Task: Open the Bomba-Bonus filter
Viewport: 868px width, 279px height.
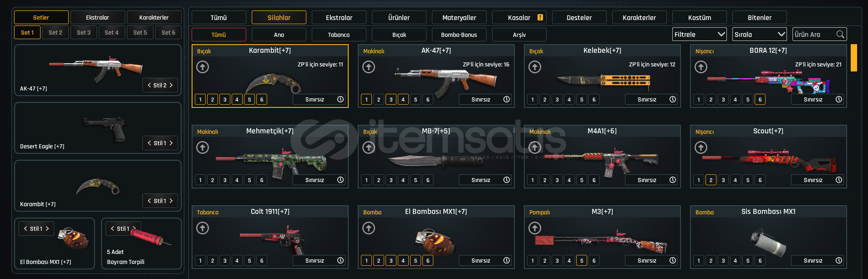Action: point(459,35)
